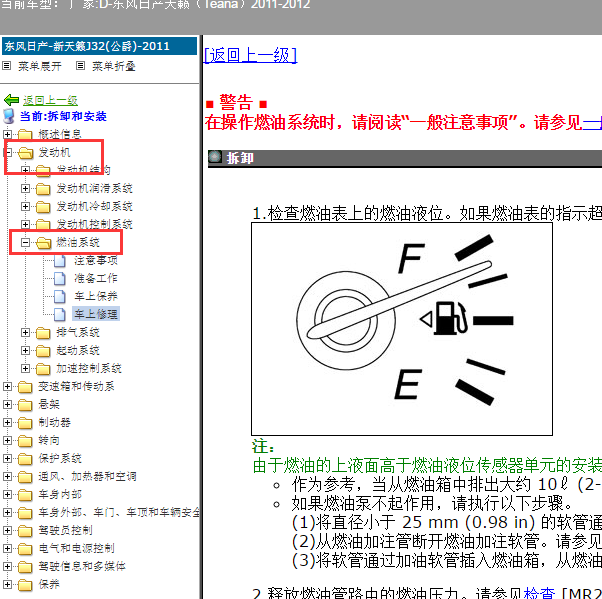The image size is (602, 599).
Task: Click the 当前:拆卸和安装 label
Action: 63,116
